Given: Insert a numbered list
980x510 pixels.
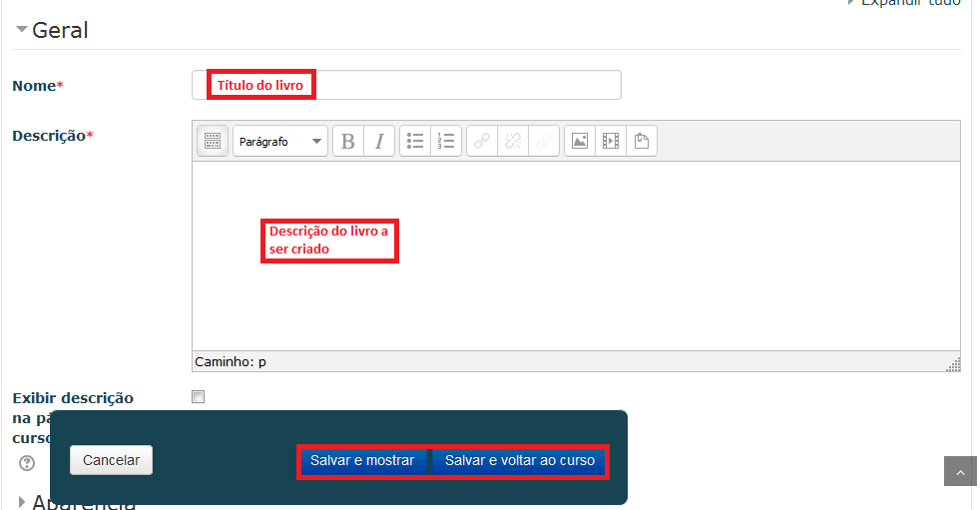Looking at the screenshot, I should [446, 142].
